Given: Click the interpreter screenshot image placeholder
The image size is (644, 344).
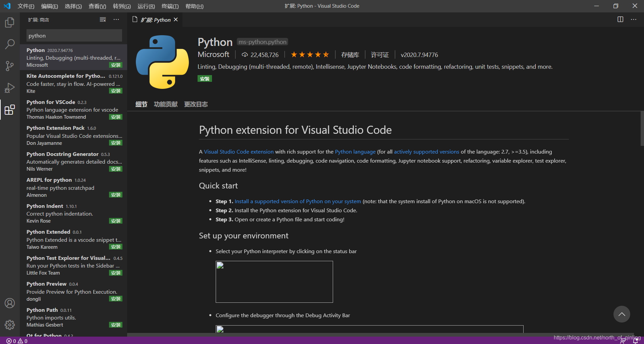Looking at the screenshot, I should (x=274, y=282).
